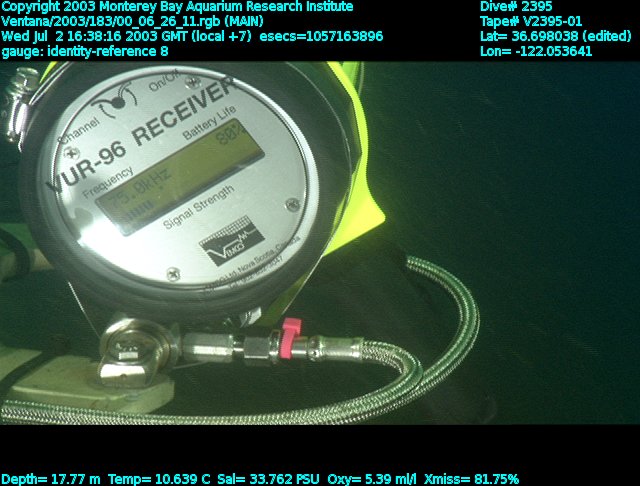Click the "Frequency" label on the receiver
Image resolution: width=640 pixels, height=486 pixels.
click(x=108, y=182)
